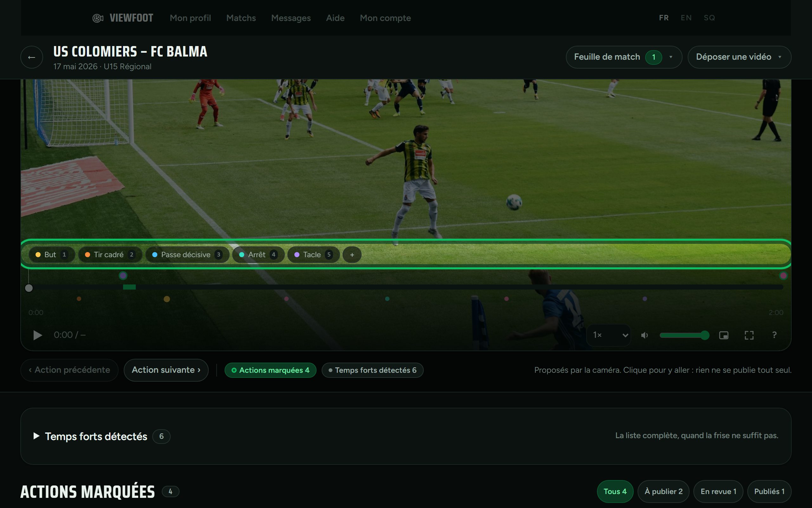Click the Viewfoot logo icon
Viewport: 812px width, 508px height.
[x=98, y=18]
